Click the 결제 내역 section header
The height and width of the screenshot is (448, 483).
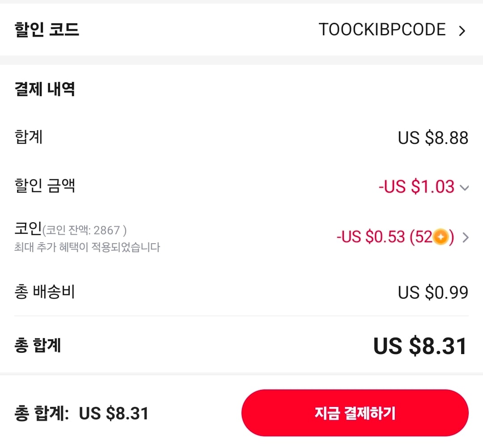pyautogui.click(x=44, y=89)
